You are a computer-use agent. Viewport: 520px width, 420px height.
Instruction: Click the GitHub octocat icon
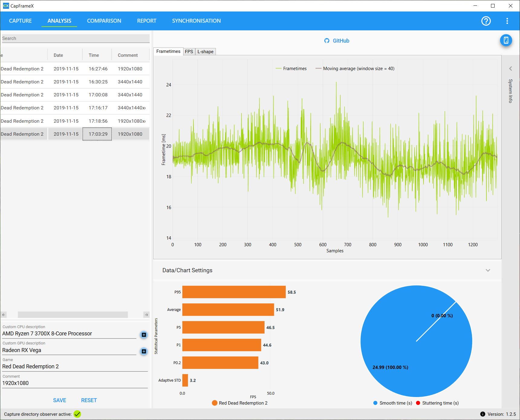327,41
